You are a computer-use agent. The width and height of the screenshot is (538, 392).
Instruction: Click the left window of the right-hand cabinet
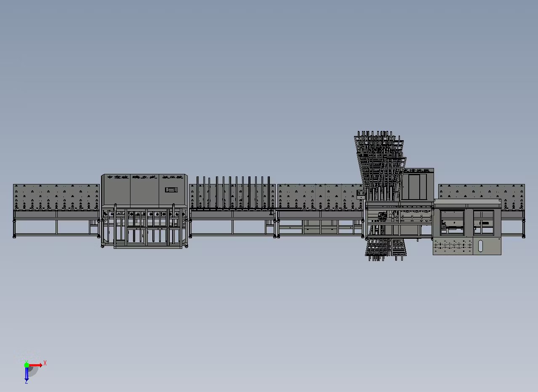click(452, 222)
